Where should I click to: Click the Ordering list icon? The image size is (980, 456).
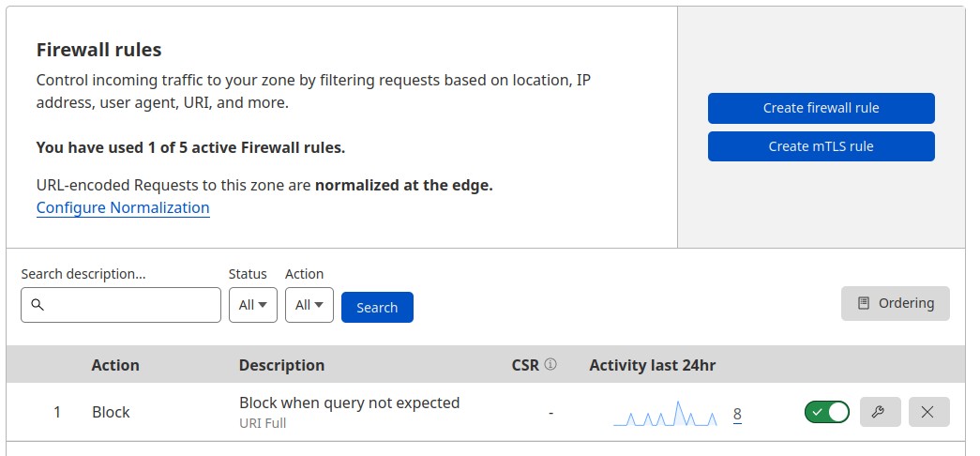(x=863, y=303)
